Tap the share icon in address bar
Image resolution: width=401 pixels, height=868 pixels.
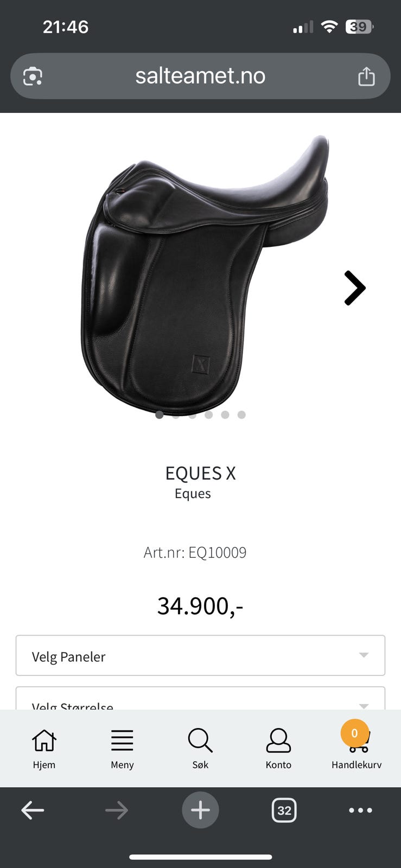pos(366,76)
